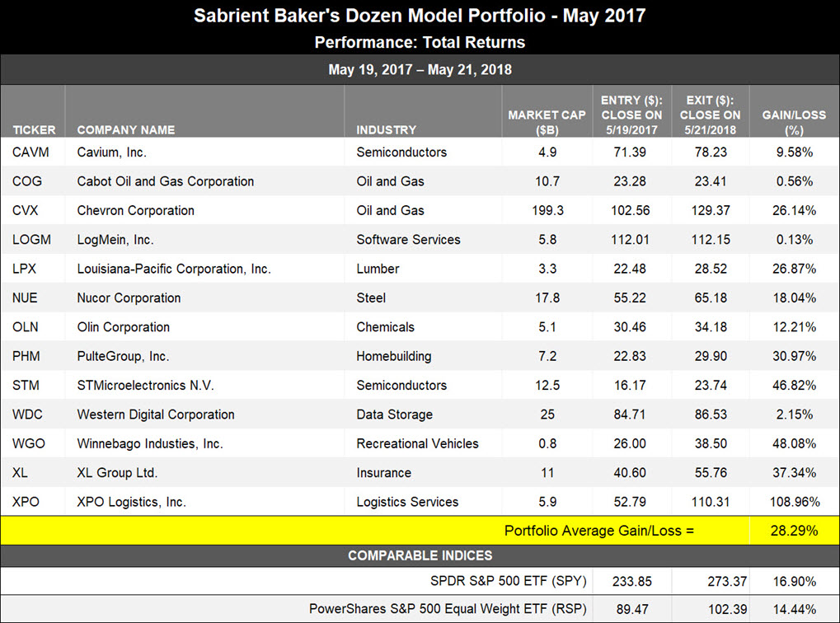Viewport: 840px width, 623px height.
Task: Select 'Chevron Corporation' company name
Action: (x=135, y=210)
